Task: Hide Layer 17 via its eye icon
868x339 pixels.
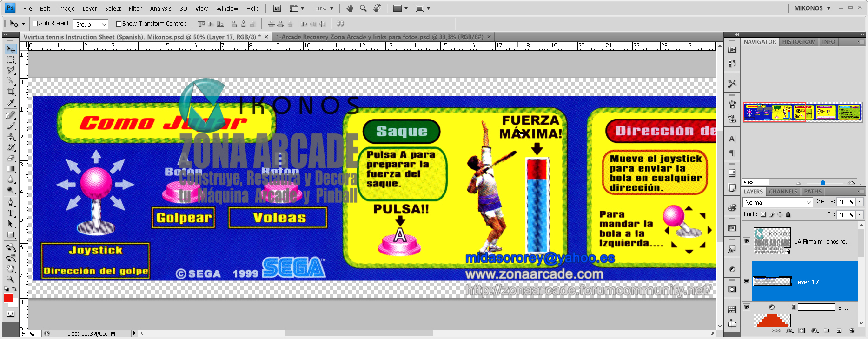Action: [x=746, y=281]
